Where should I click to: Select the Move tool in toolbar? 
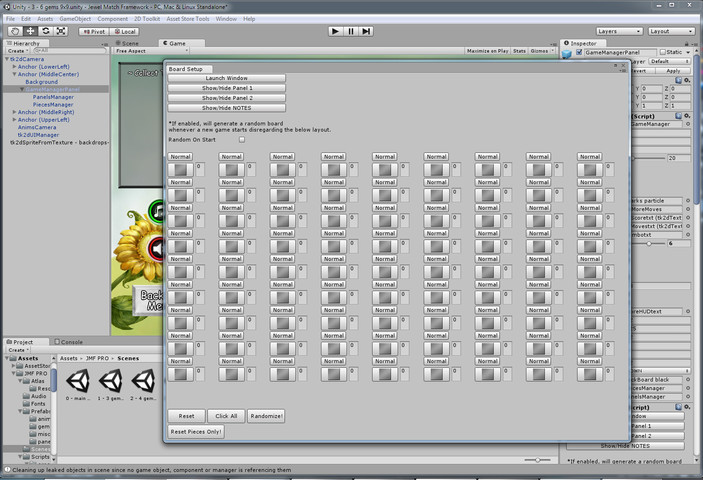(30, 31)
